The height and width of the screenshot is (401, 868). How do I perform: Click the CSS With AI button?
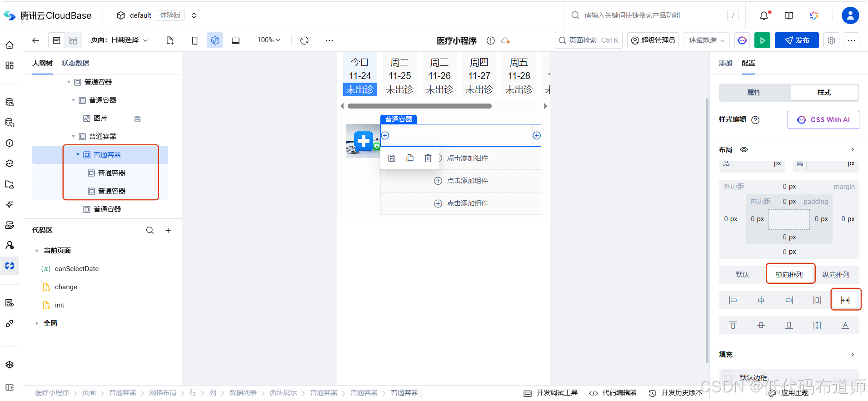click(823, 120)
